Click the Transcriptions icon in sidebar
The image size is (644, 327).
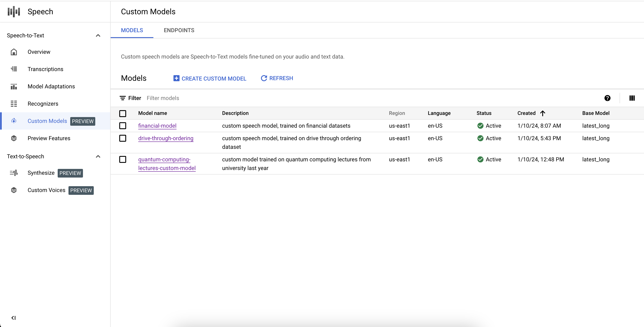coord(14,69)
